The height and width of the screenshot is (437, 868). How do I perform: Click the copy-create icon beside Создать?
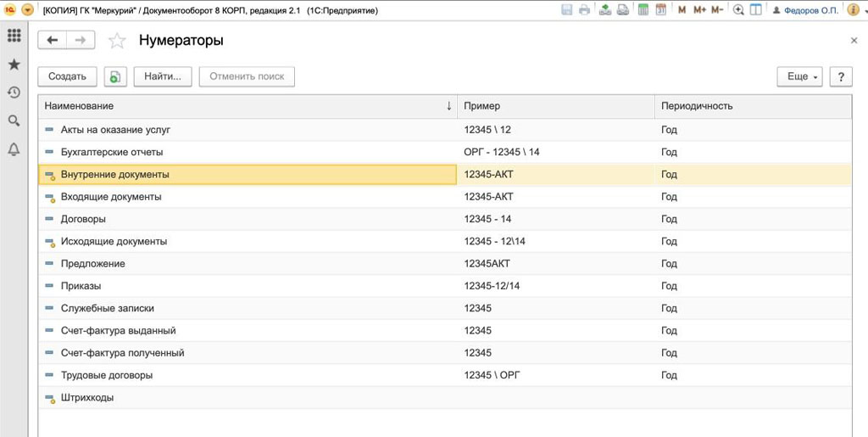pos(115,76)
